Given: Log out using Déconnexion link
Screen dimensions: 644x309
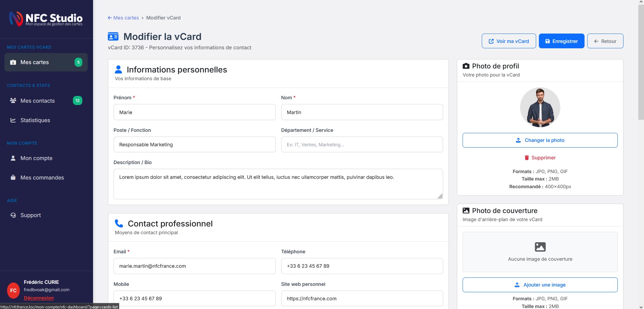Looking at the screenshot, I should [x=39, y=298].
